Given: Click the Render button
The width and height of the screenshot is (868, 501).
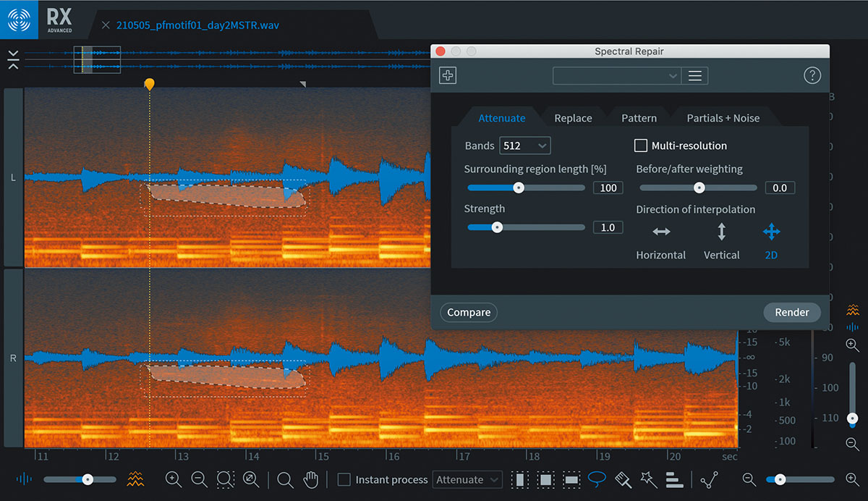Looking at the screenshot, I should pos(792,313).
